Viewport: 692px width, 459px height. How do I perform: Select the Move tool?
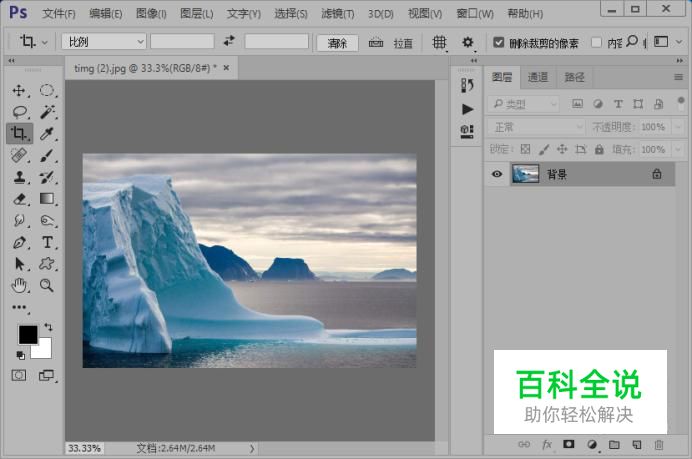tap(19, 90)
